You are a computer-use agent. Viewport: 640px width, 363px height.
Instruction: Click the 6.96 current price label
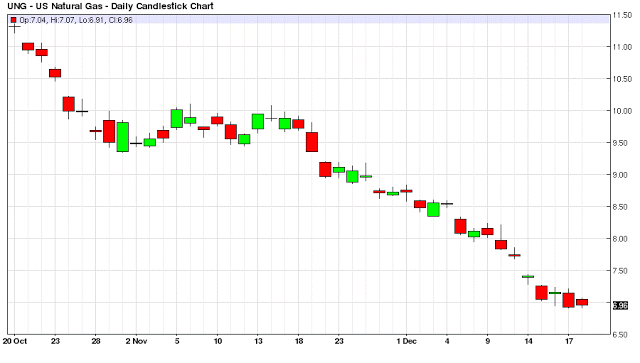[620, 305]
